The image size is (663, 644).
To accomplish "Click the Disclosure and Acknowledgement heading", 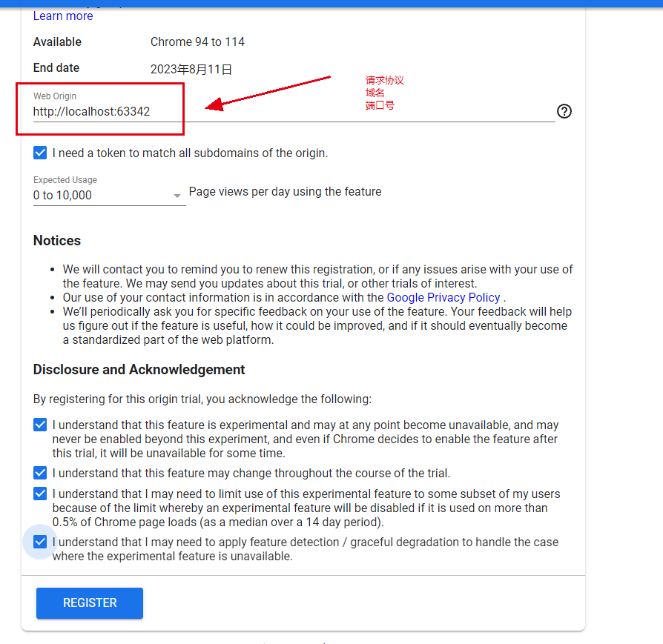I will (139, 370).
